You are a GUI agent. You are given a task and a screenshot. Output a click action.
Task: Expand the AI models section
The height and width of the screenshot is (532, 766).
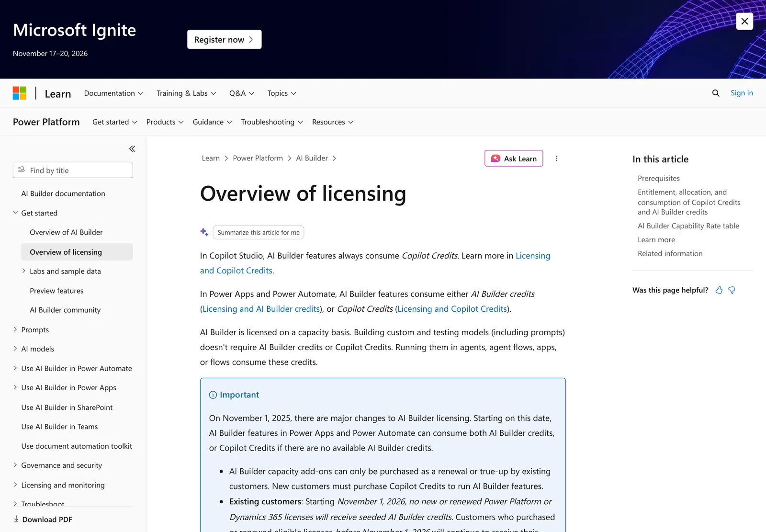[x=15, y=349]
